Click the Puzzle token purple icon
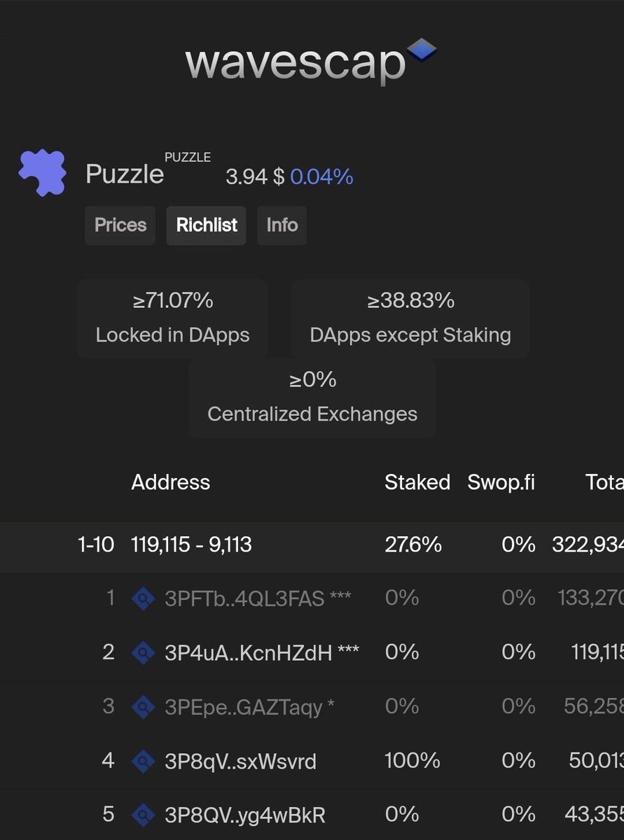 tap(43, 173)
